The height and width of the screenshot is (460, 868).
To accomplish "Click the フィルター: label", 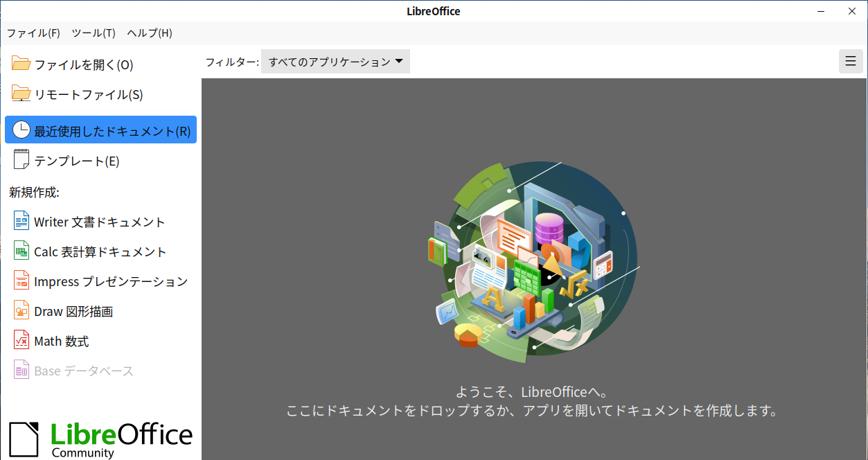I will coord(231,62).
